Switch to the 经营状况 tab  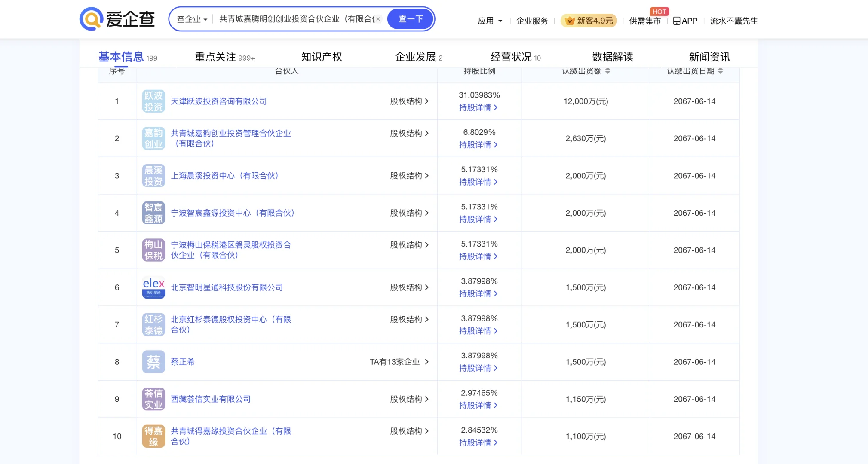click(x=515, y=57)
